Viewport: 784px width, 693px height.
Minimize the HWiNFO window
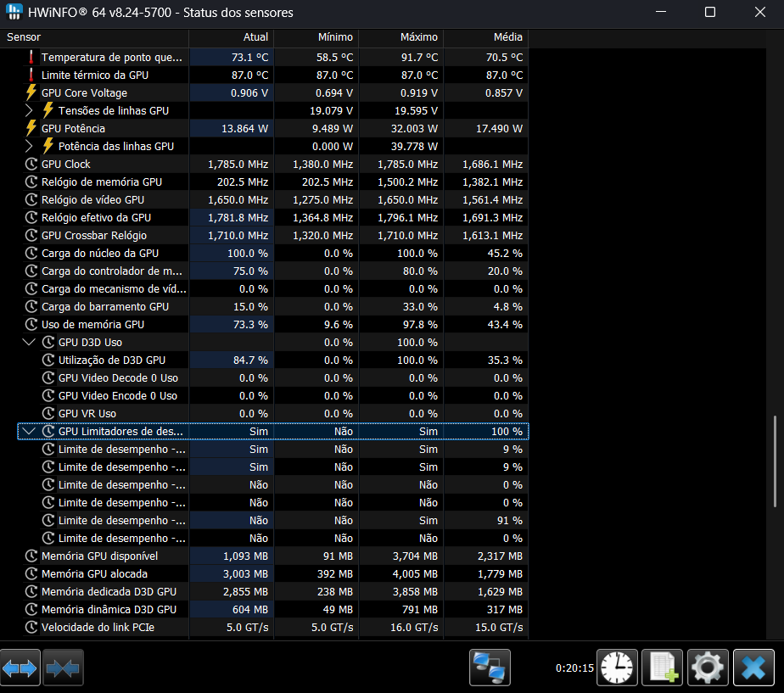(661, 12)
